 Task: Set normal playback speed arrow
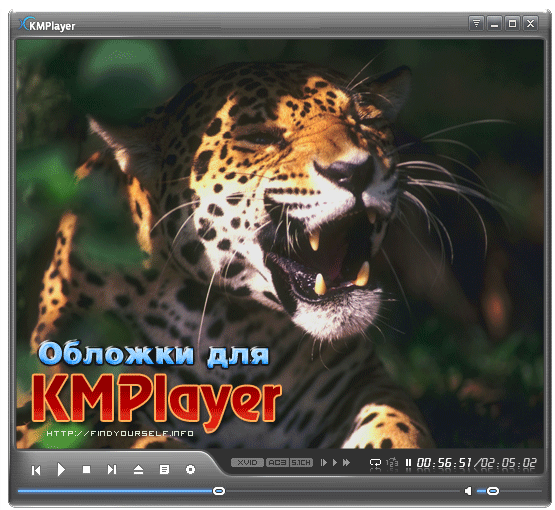(x=335, y=463)
